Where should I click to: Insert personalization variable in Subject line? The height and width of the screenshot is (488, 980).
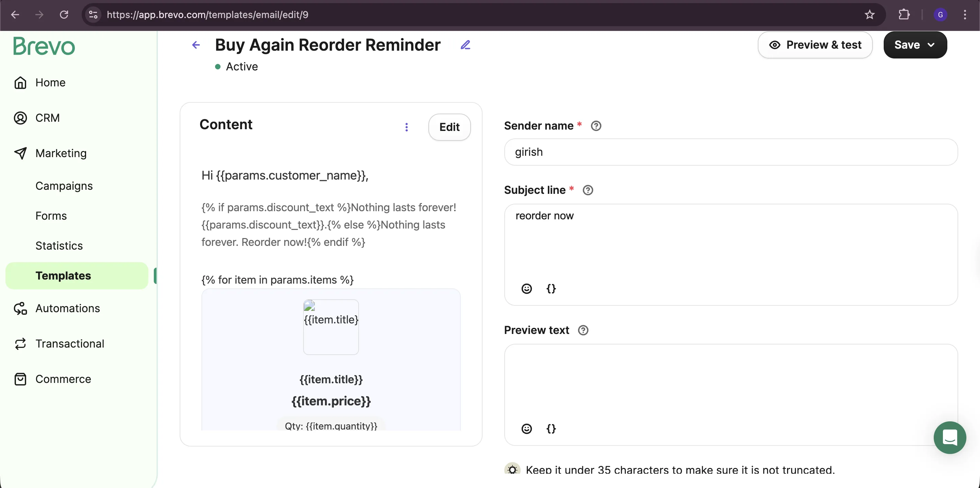551,288
